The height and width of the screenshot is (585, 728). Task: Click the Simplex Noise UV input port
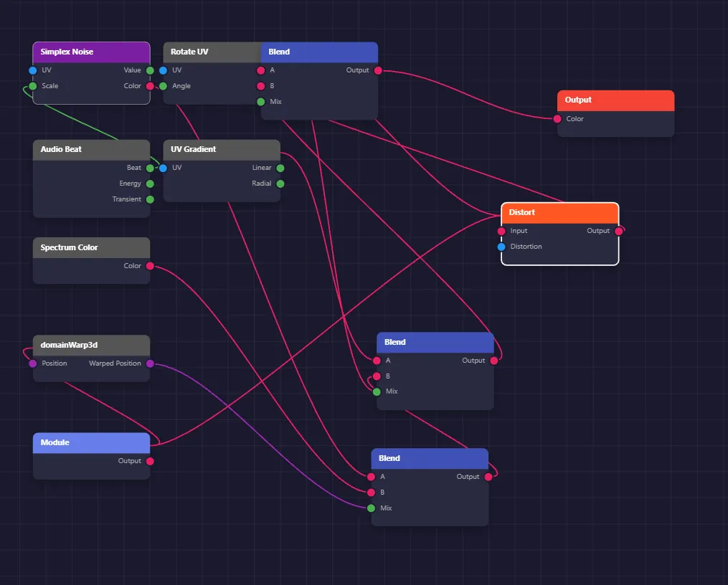pos(33,70)
